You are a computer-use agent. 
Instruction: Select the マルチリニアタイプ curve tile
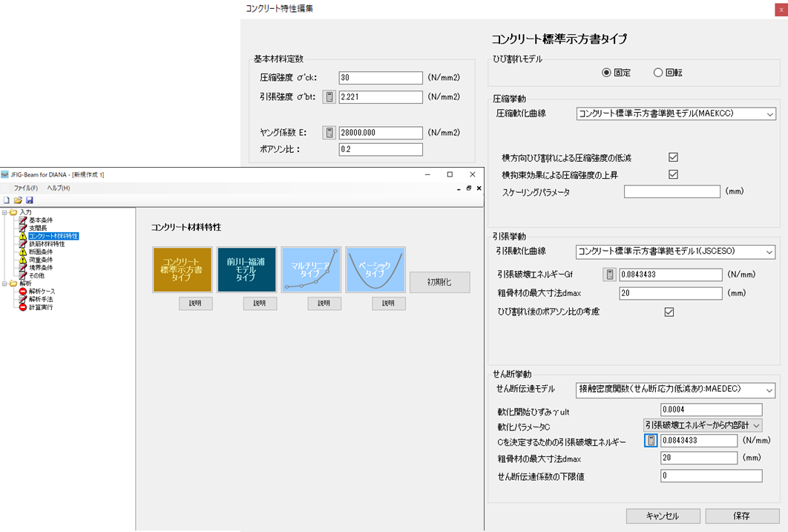pyautogui.click(x=311, y=270)
